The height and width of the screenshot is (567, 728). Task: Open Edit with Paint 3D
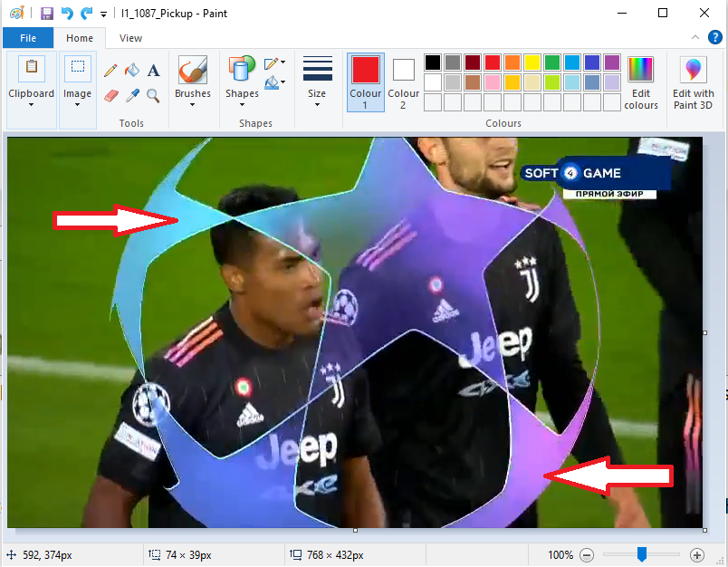tap(693, 82)
